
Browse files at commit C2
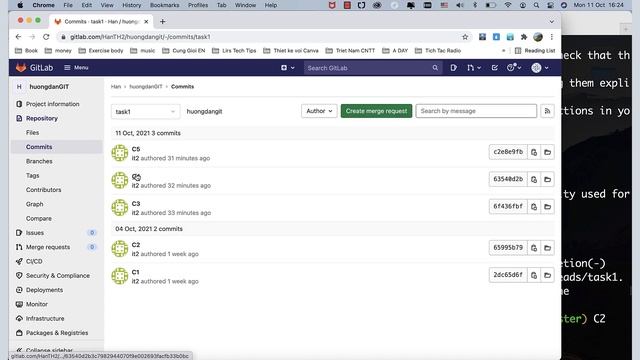point(547,248)
